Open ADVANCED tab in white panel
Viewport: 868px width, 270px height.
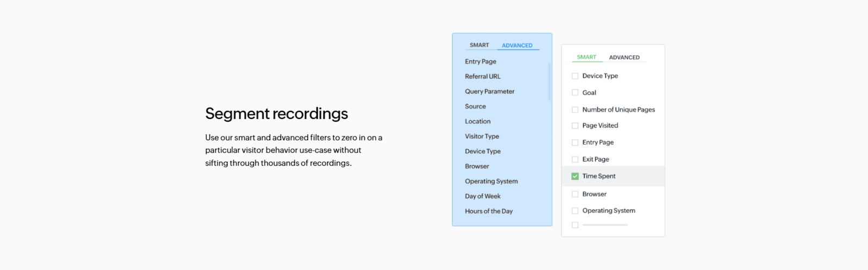(624, 58)
